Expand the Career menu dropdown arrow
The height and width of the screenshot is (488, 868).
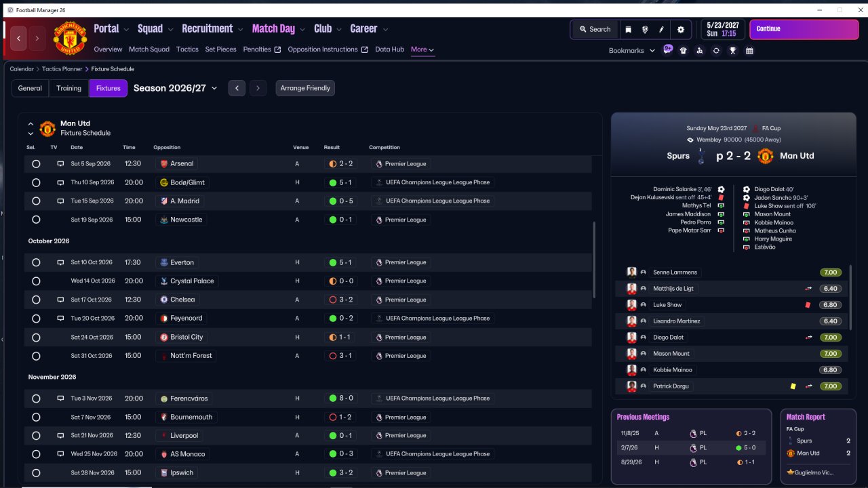385,29
